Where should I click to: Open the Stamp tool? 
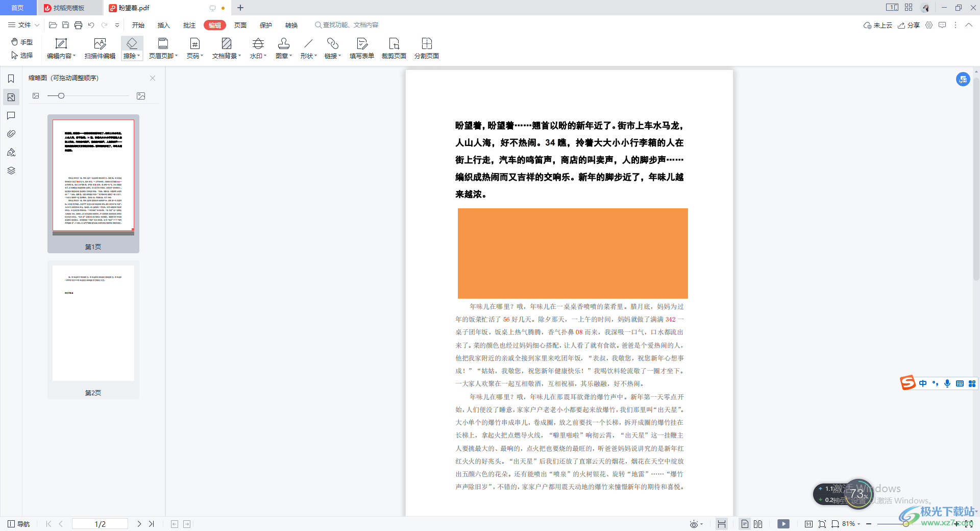(x=283, y=49)
